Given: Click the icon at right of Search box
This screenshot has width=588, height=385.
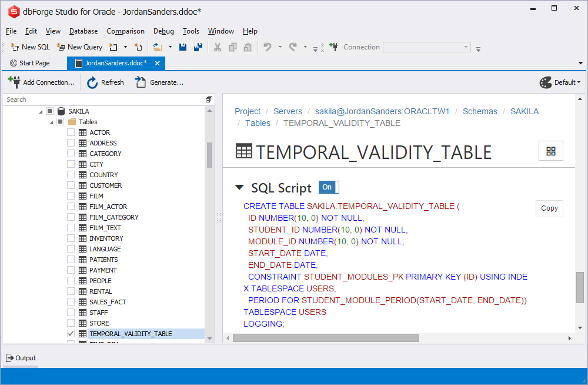Looking at the screenshot, I should tap(209, 99).
